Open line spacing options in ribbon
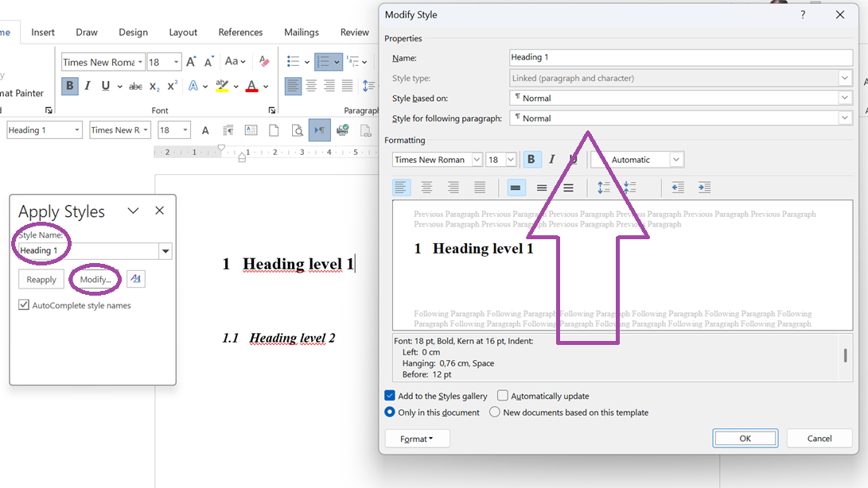Viewport: 868px width, 488px height. pyautogui.click(x=368, y=86)
